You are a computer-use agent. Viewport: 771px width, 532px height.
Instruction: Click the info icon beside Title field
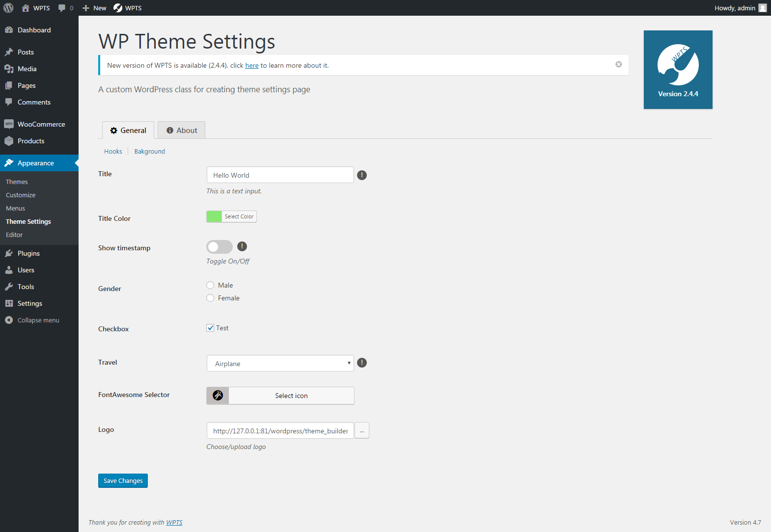pyautogui.click(x=362, y=175)
